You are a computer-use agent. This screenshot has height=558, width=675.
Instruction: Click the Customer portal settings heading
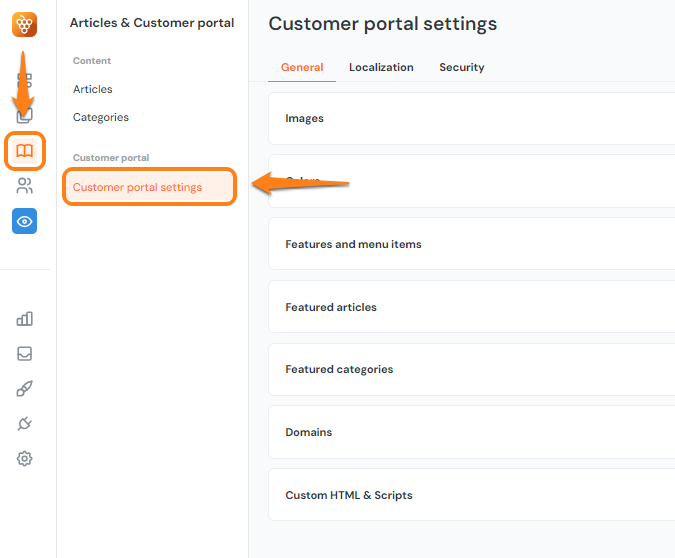point(383,24)
